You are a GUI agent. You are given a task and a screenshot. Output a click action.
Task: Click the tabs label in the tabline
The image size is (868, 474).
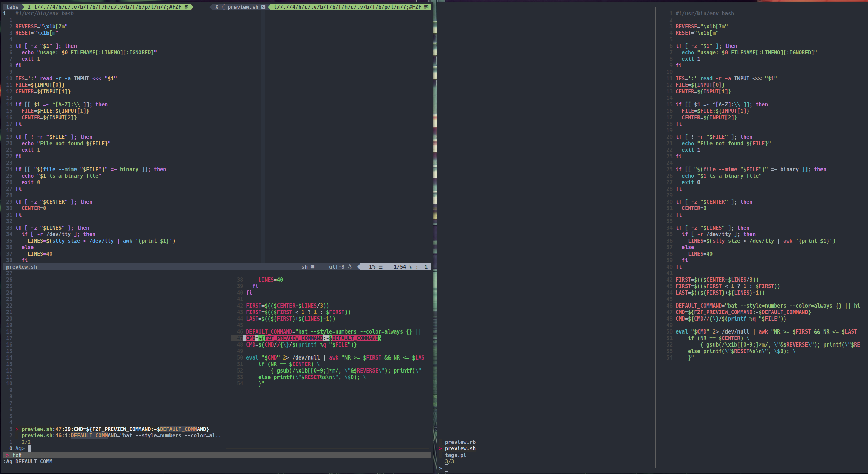[x=13, y=6]
